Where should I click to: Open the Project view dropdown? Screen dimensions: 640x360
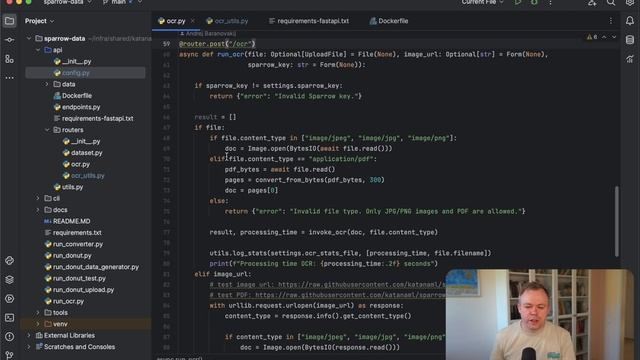pos(39,21)
